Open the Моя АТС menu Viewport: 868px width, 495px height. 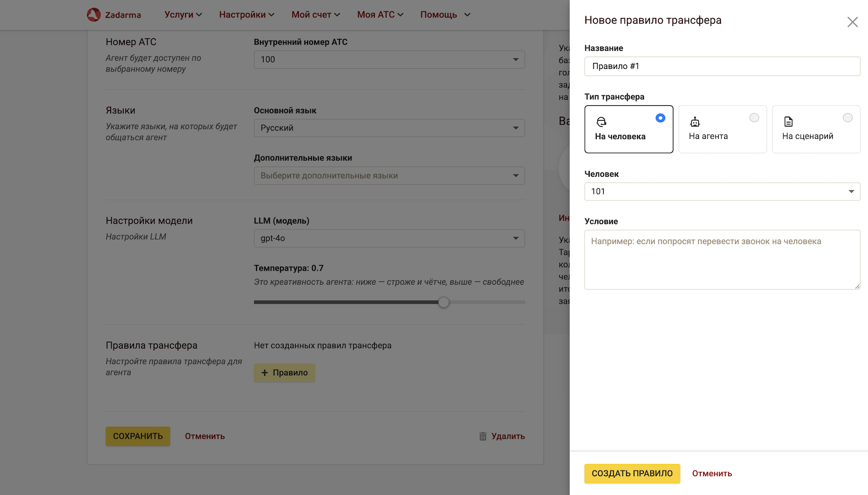pyautogui.click(x=380, y=15)
